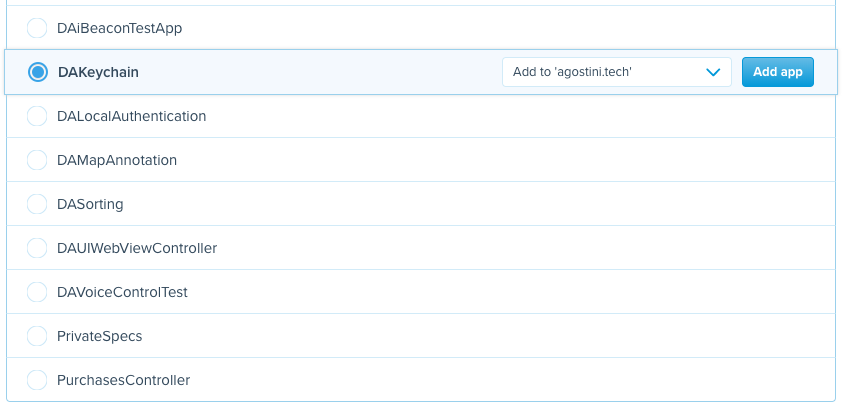
Task: Click the PrivateSpecs label text
Action: [x=99, y=336]
